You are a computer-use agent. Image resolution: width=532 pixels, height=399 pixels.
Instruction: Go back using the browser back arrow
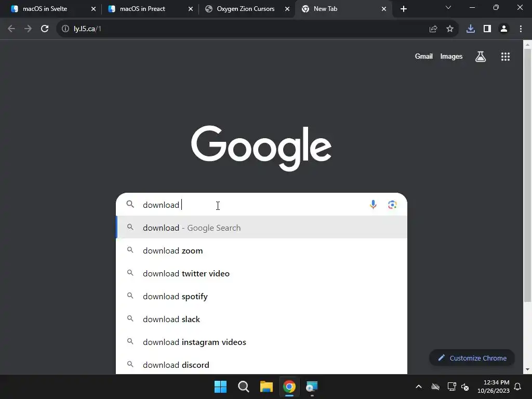click(x=11, y=29)
